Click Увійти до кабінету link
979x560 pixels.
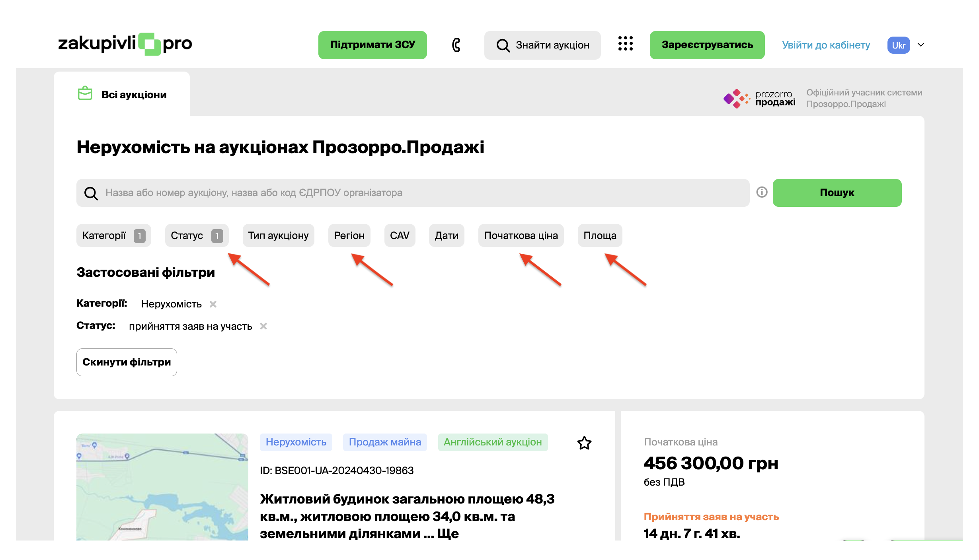click(826, 45)
